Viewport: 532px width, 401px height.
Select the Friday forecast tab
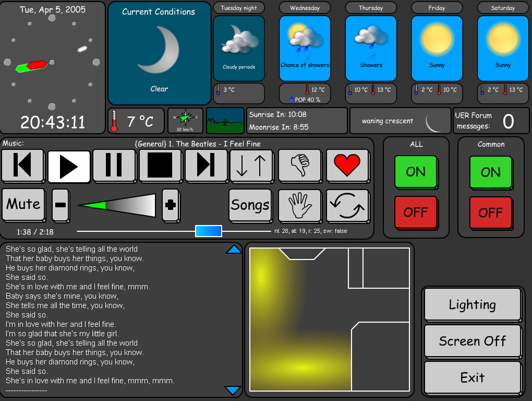point(437,8)
